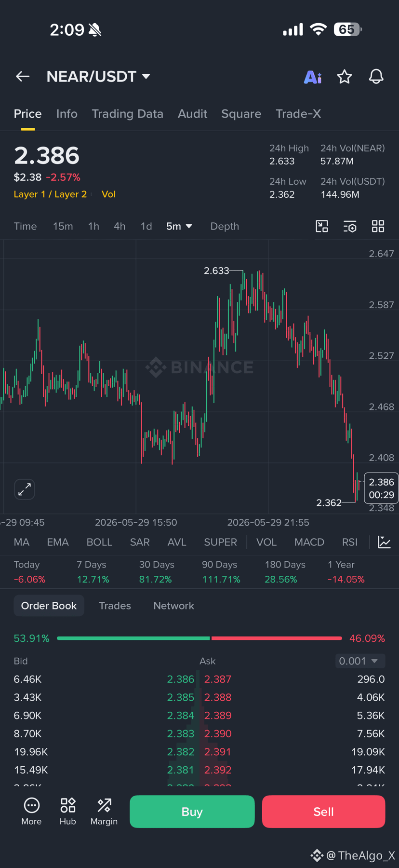Select the Time chart view
Image resolution: width=399 pixels, height=868 pixels.
click(25, 226)
